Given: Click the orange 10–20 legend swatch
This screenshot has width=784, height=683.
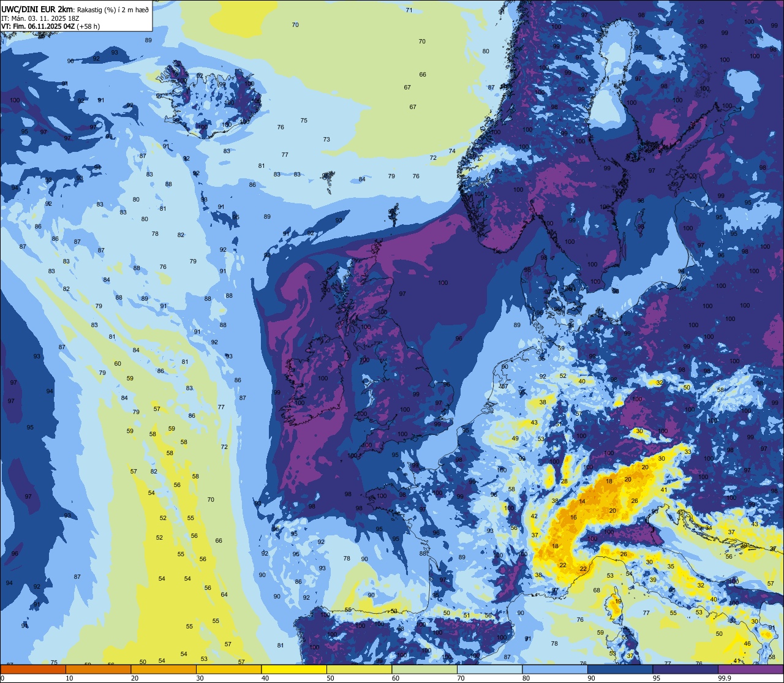Looking at the screenshot, I should coord(98,669).
